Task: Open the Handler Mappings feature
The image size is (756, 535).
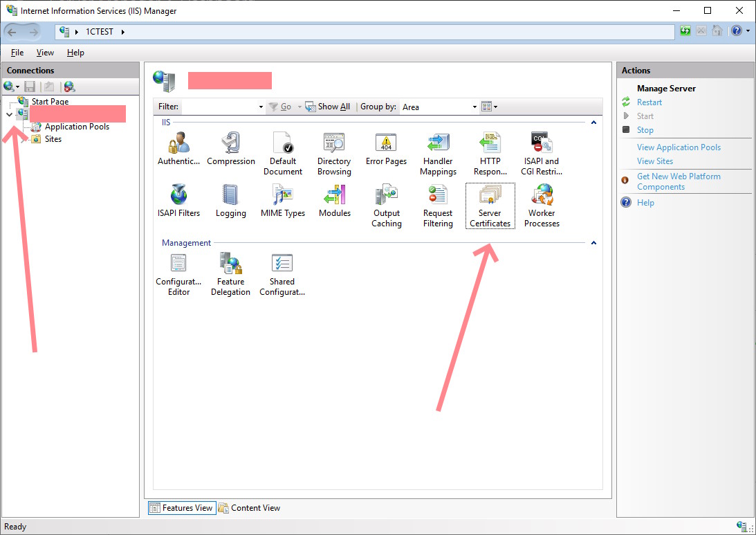Action: pos(438,154)
